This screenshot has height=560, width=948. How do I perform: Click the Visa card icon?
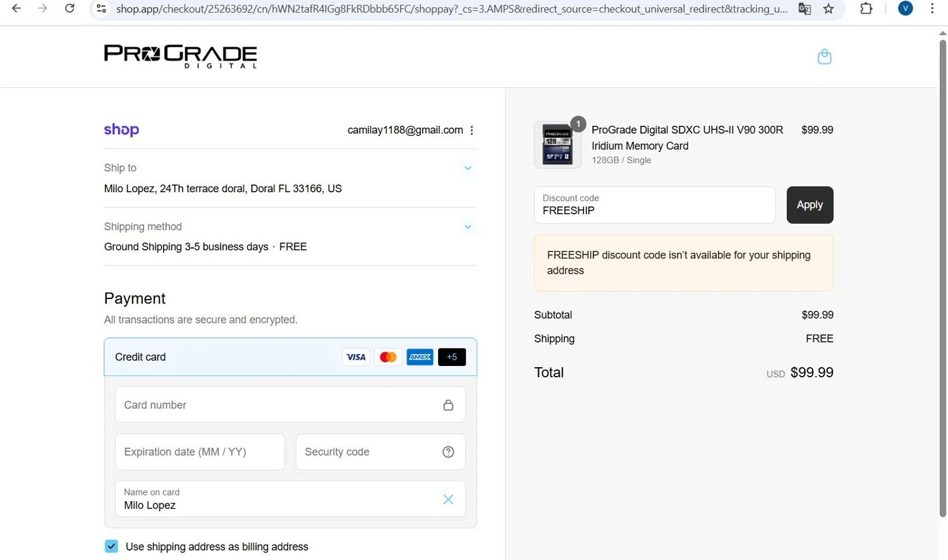point(356,357)
